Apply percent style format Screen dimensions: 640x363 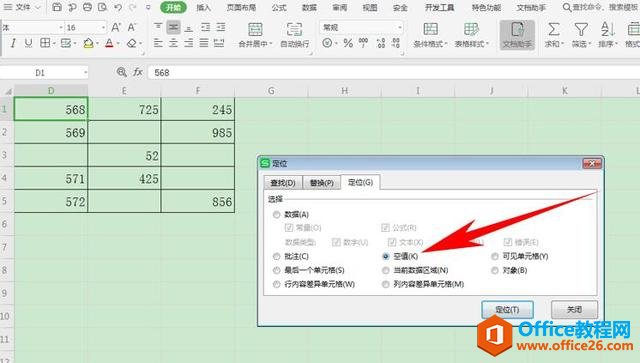point(348,43)
